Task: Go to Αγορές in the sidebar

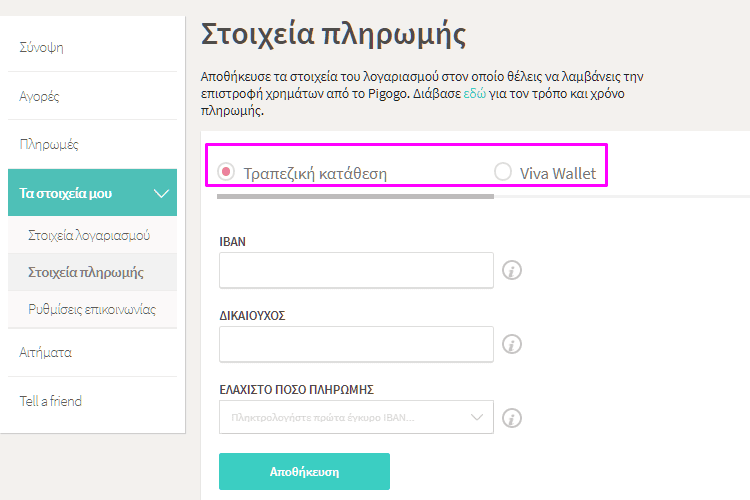Action: (x=39, y=96)
